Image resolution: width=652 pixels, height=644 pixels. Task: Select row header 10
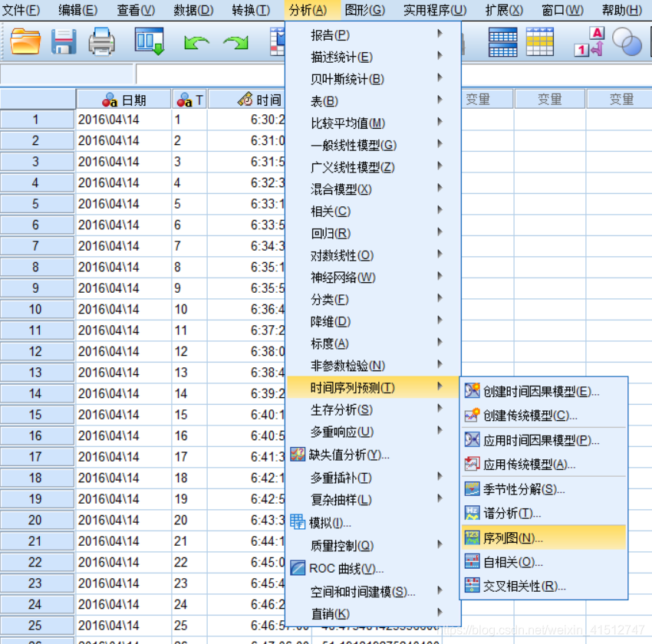tap(37, 309)
